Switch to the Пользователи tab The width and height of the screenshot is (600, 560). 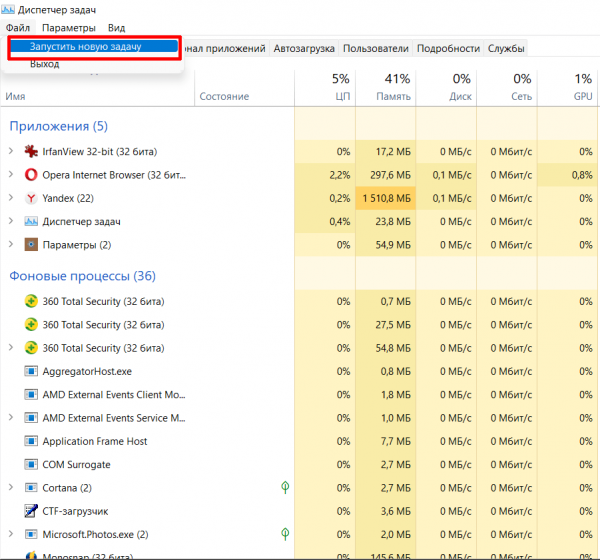(375, 49)
